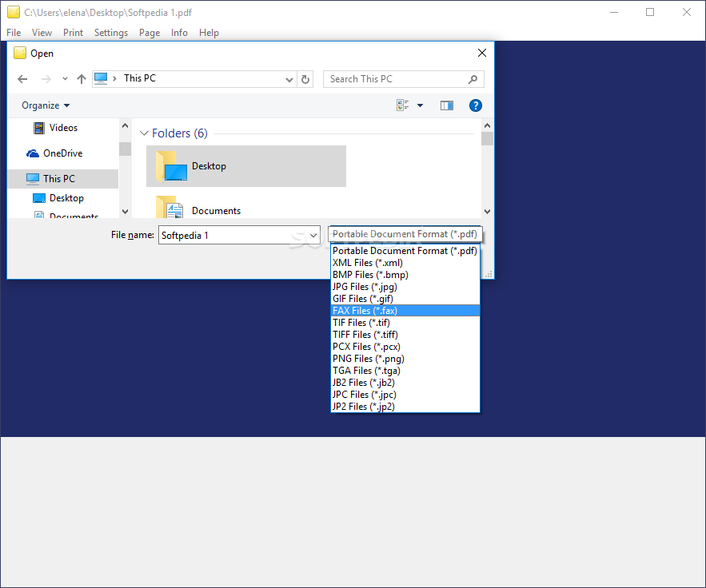Go up one folder level
Screen dimensions: 706x588
(81, 79)
